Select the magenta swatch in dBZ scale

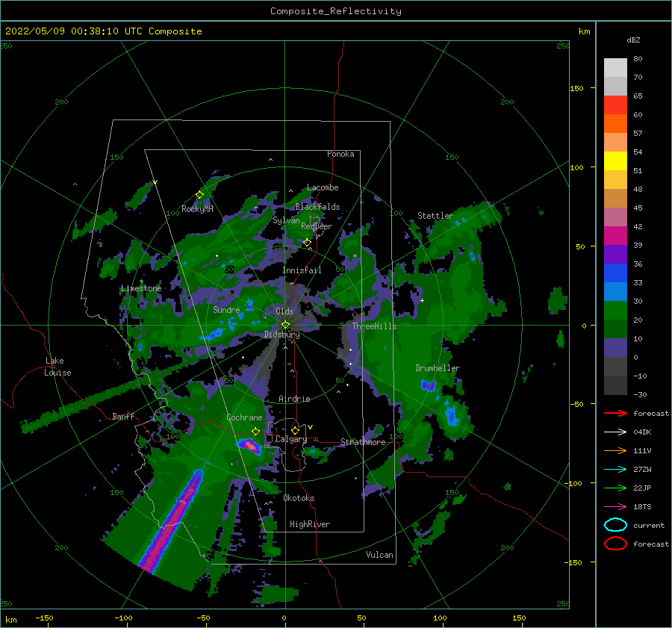(615, 235)
